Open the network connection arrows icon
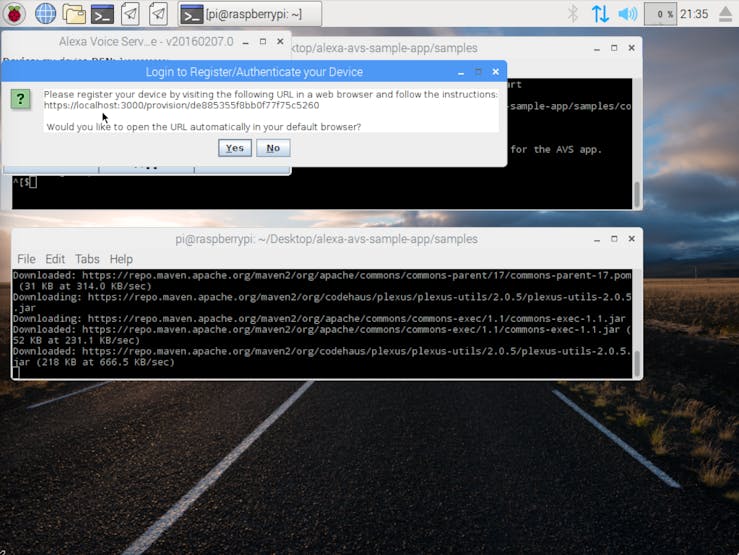Viewport: 739px width, 555px height. pyautogui.click(x=600, y=14)
